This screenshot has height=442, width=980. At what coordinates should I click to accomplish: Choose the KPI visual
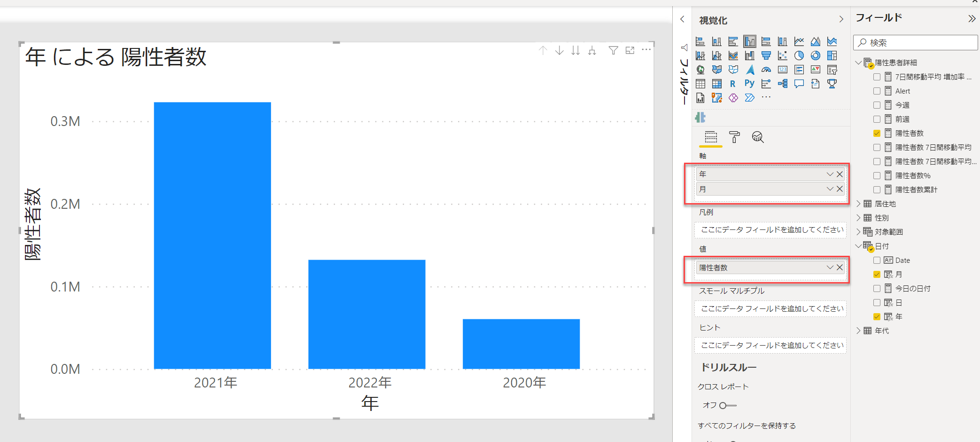pos(816,70)
